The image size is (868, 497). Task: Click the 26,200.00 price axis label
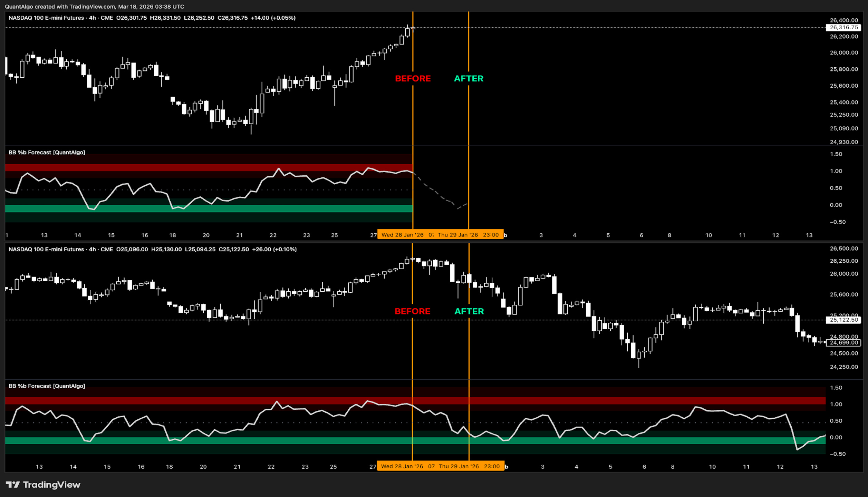[844, 37]
